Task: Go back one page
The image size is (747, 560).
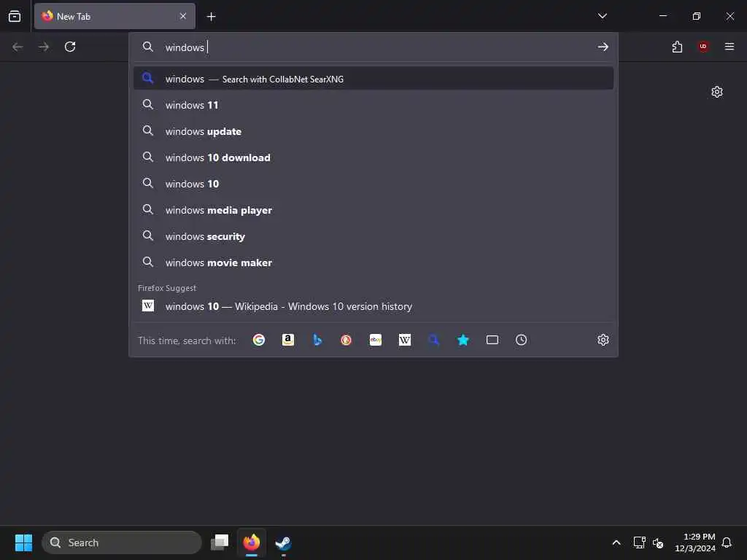Action: pyautogui.click(x=18, y=47)
